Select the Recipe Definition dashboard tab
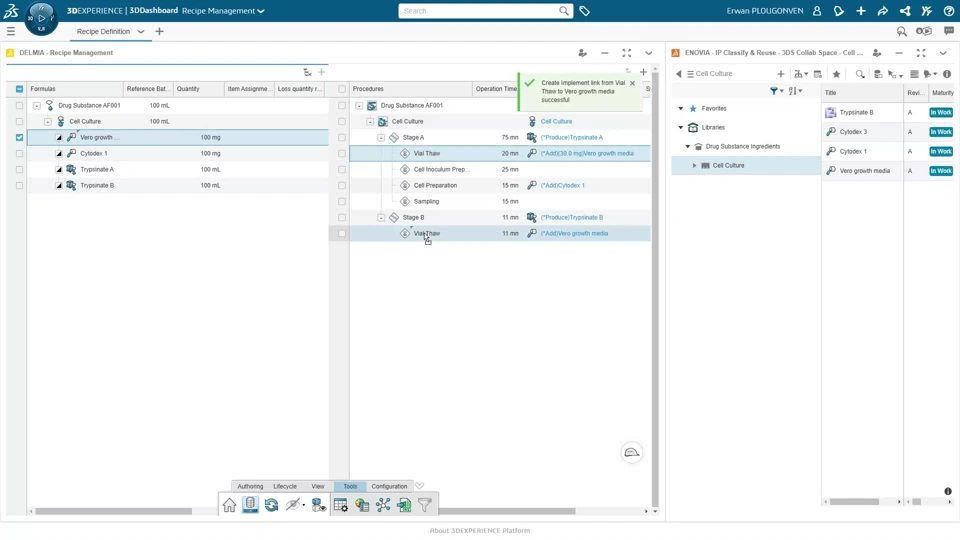Viewport: 960px width, 540px height. coord(103,31)
